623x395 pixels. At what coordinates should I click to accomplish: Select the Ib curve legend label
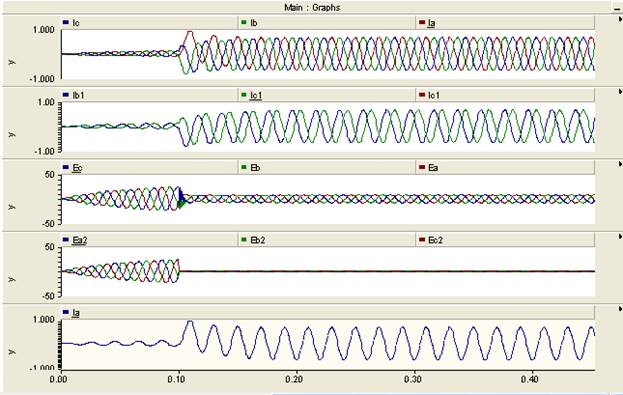tap(254, 23)
